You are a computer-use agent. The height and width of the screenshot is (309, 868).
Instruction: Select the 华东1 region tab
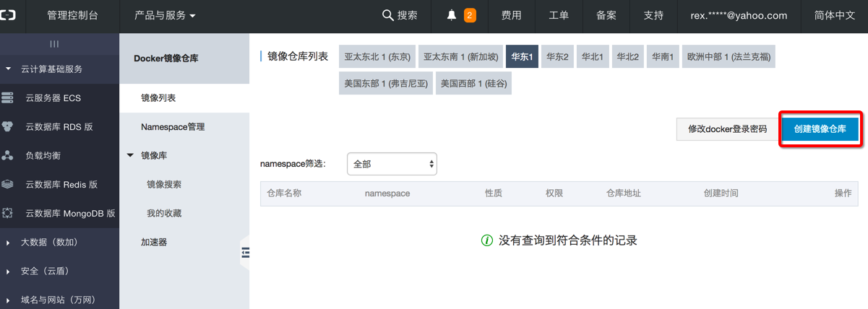coord(522,56)
